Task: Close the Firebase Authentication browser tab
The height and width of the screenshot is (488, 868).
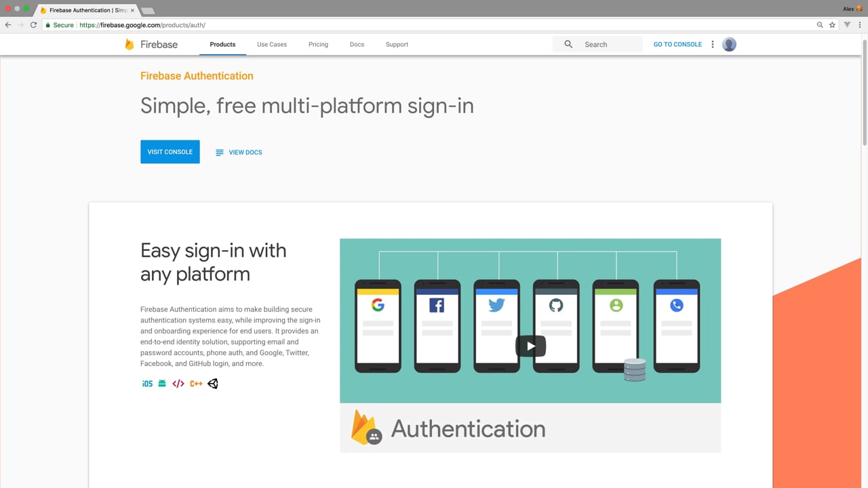Action: click(132, 10)
